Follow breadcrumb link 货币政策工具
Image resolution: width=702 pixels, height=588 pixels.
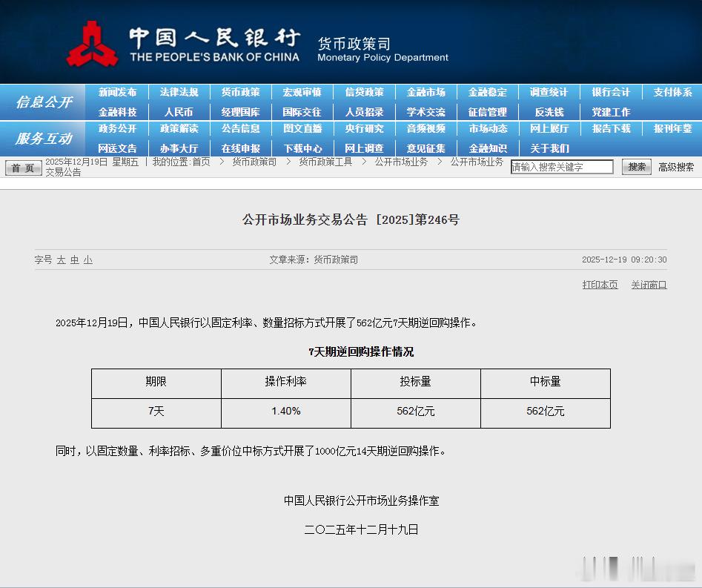pyautogui.click(x=325, y=162)
